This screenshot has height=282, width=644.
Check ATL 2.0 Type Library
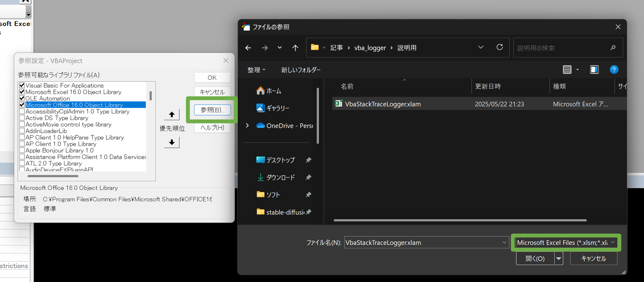click(x=22, y=163)
